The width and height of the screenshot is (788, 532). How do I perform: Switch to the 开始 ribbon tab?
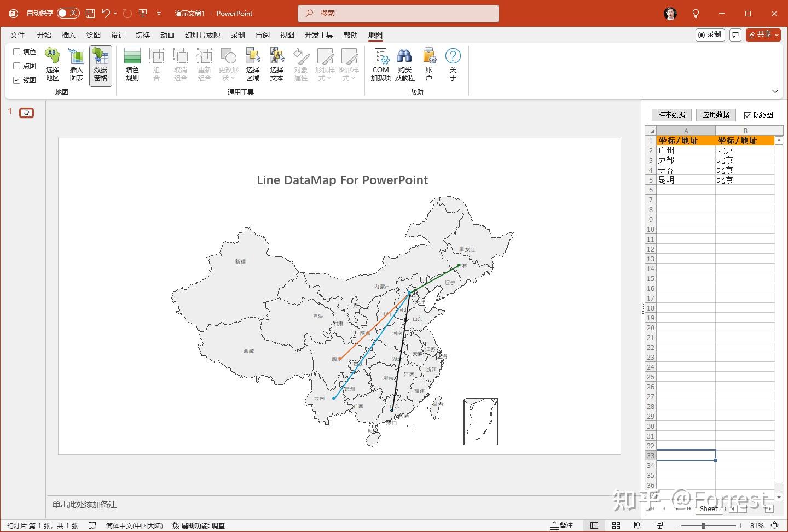coord(43,34)
